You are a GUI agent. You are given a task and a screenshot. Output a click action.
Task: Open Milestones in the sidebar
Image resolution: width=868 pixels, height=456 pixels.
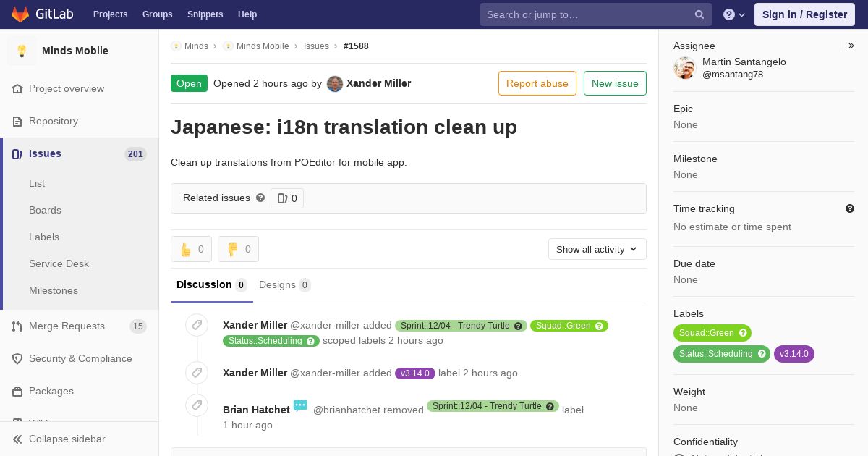pyautogui.click(x=54, y=290)
